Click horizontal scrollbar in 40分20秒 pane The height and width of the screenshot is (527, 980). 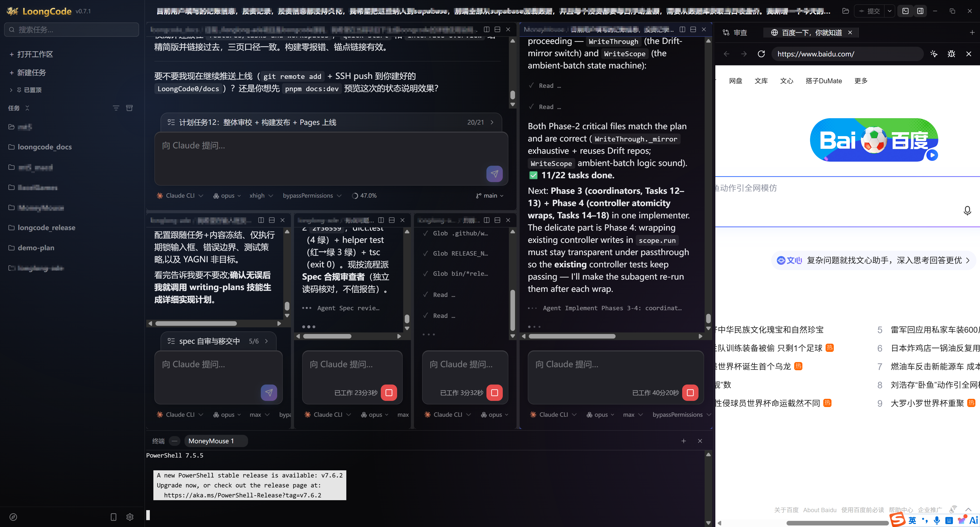coord(572,336)
